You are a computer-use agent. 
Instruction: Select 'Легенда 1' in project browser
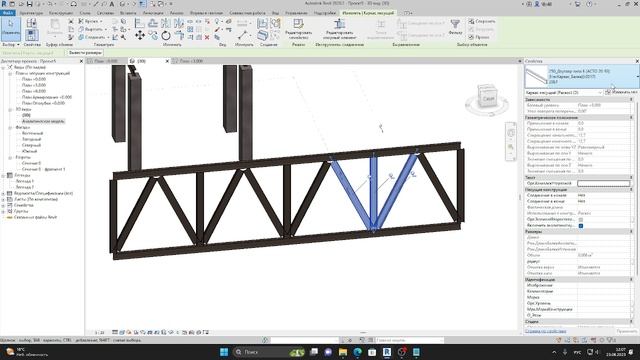tap(24, 181)
